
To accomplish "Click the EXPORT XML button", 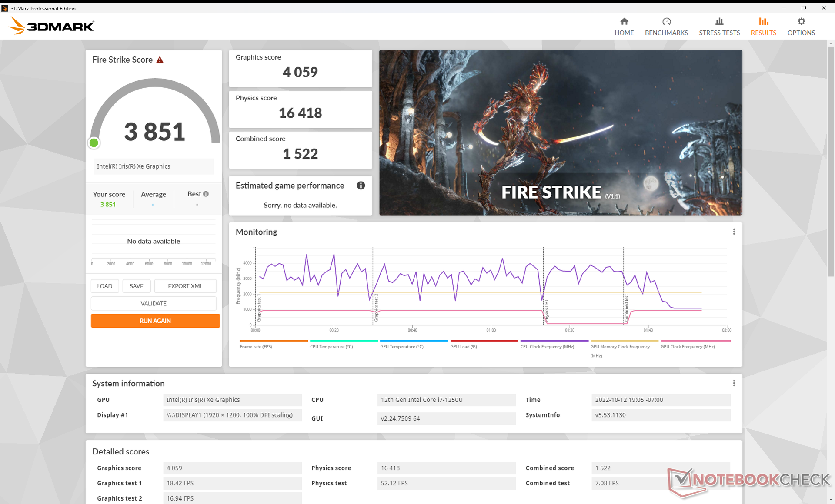I will (185, 286).
